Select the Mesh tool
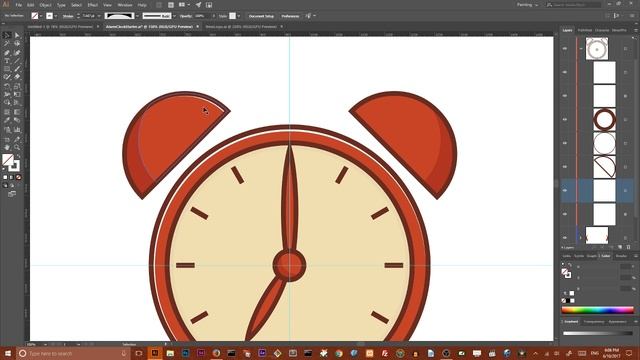Image resolution: width=640 pixels, height=360 pixels. click(7, 112)
